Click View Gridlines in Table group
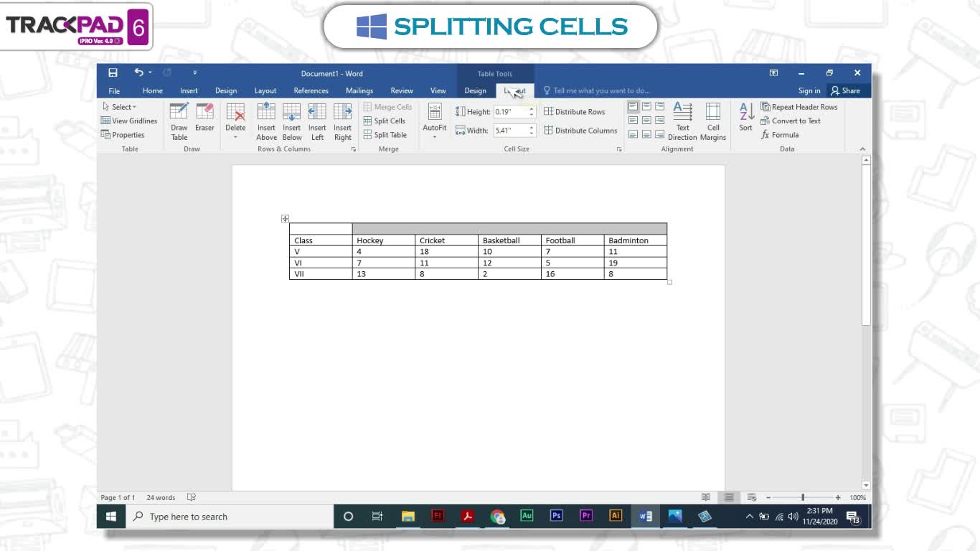Screen dimensions: 980x551 click(129, 121)
